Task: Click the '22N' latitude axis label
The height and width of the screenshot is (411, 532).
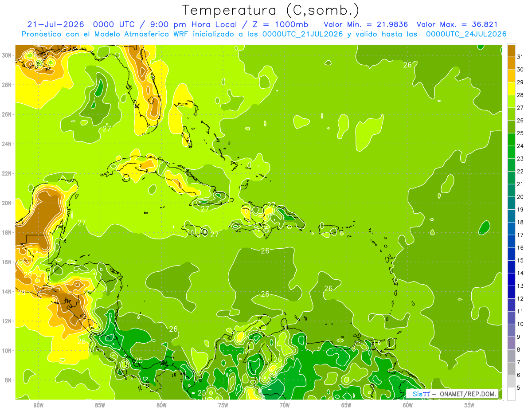Action: (x=7, y=173)
